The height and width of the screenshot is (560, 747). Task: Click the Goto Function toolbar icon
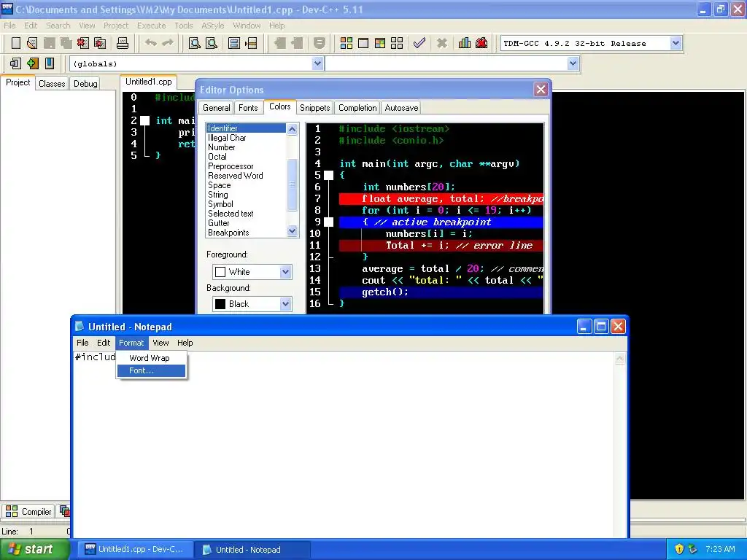click(234, 43)
